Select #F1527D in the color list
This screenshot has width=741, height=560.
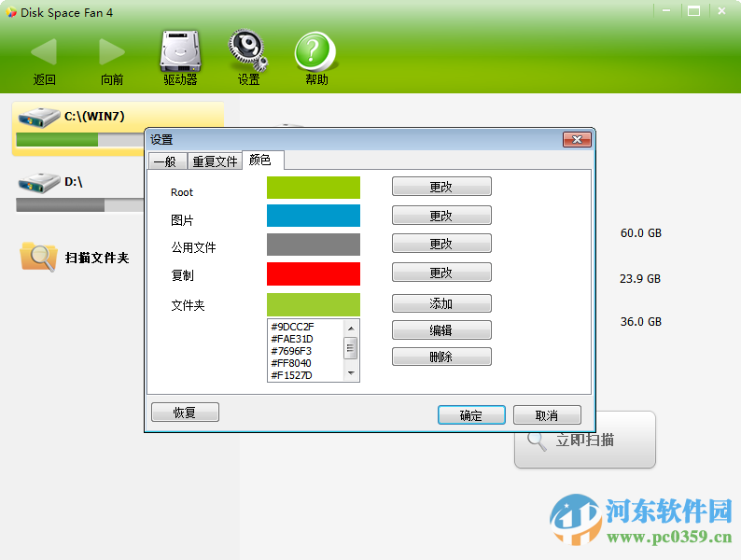coord(291,375)
